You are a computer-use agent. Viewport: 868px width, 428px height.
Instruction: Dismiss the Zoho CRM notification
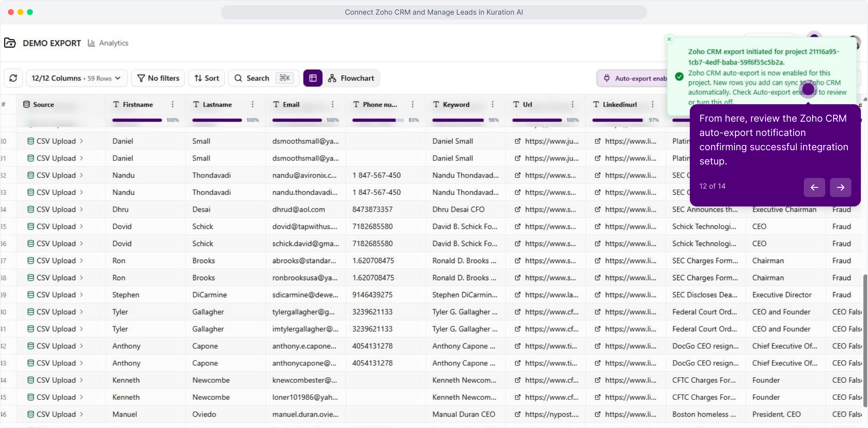click(669, 39)
